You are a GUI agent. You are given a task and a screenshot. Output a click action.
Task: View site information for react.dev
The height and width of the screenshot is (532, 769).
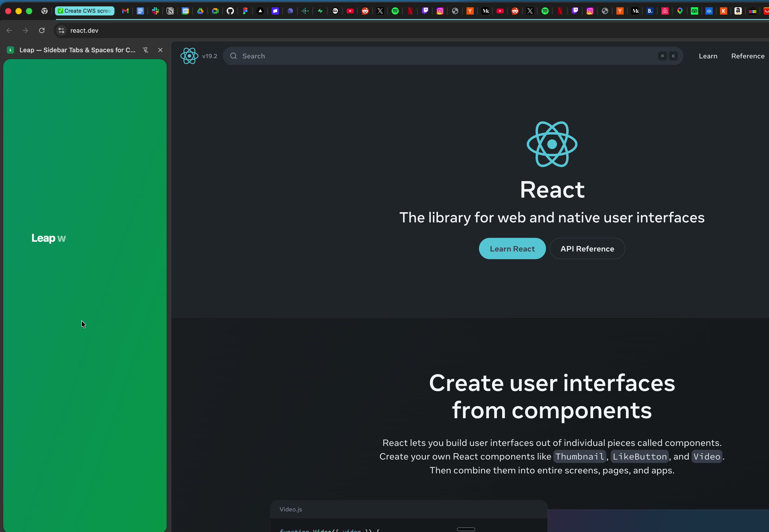(x=61, y=30)
